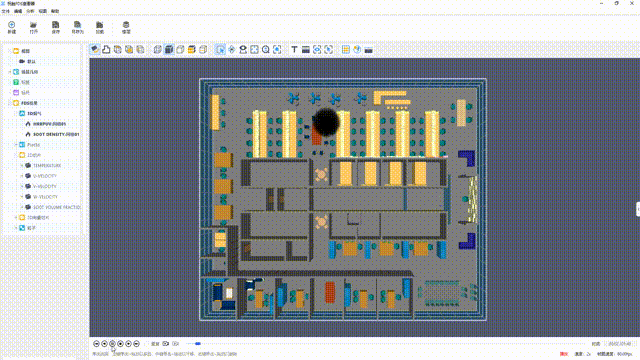Click the fit-to-window expand icon
640x360 pixels.
coord(254,49)
